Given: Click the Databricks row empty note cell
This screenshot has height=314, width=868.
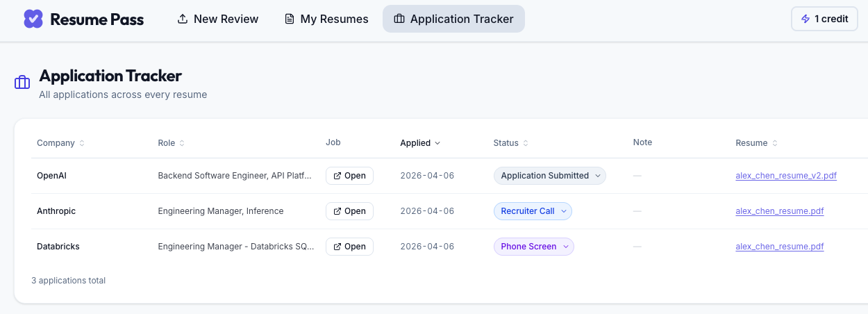Looking at the screenshot, I should pyautogui.click(x=637, y=247).
